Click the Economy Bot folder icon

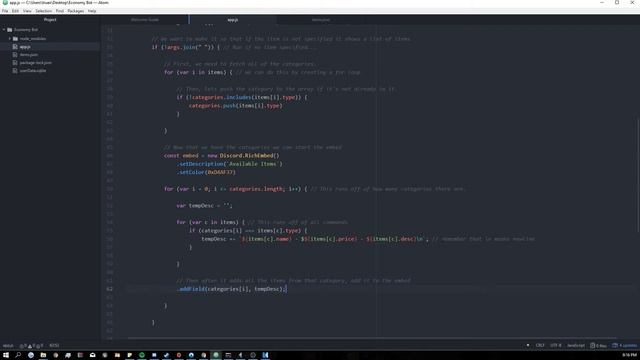click(x=10, y=30)
